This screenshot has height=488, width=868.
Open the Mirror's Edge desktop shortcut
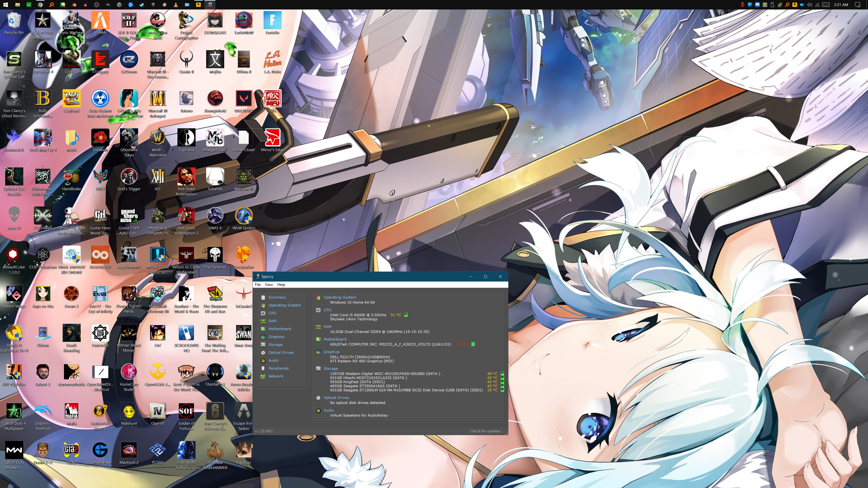pyautogui.click(x=272, y=141)
